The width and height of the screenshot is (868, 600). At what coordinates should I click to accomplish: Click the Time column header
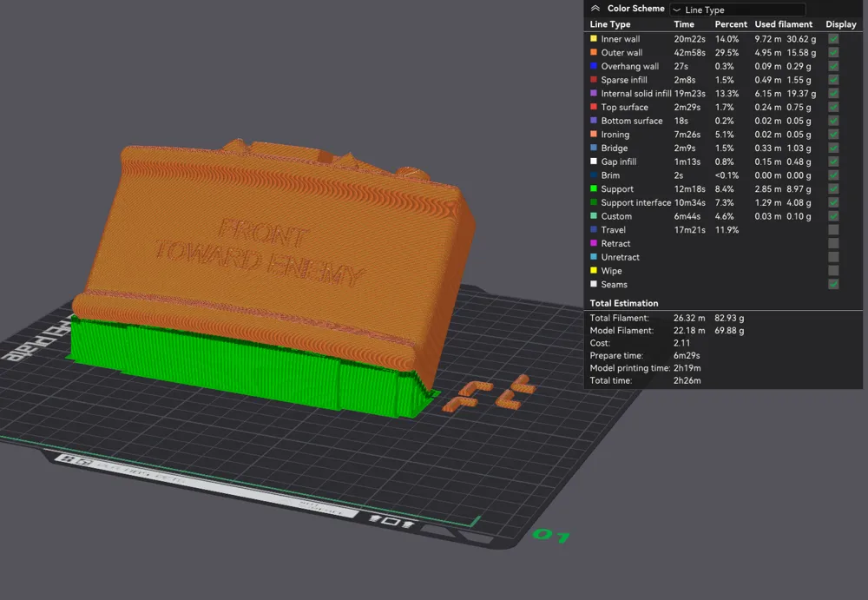(x=683, y=24)
